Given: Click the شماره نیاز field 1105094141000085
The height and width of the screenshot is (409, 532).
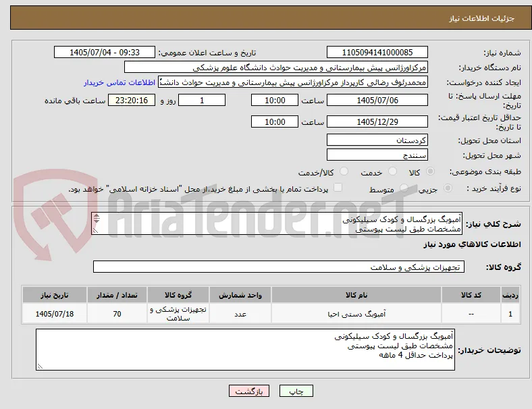Looking at the screenshot, I should (x=377, y=52).
